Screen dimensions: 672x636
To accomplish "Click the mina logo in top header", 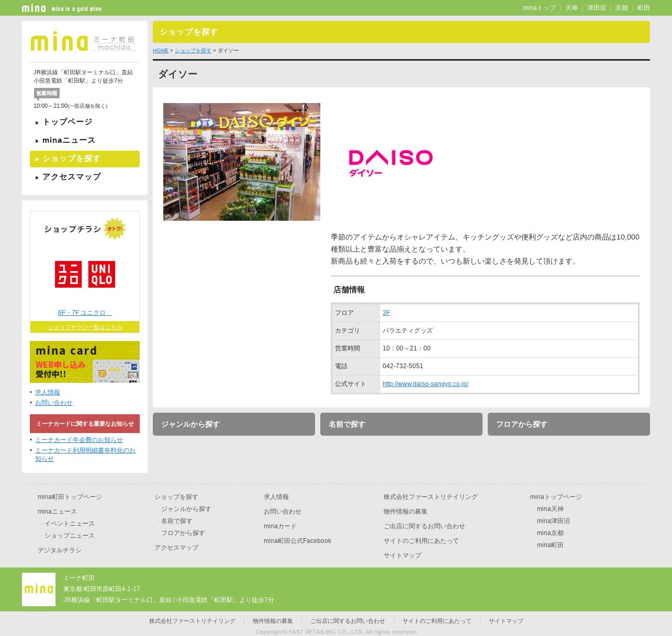I will (x=34, y=8).
